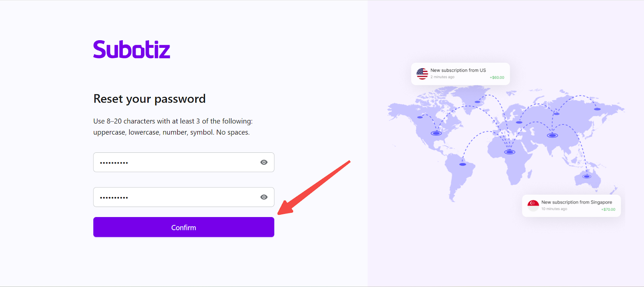Viewport: 644px width, 287px height.
Task: Select the map marker over Australia
Action: 587,176
